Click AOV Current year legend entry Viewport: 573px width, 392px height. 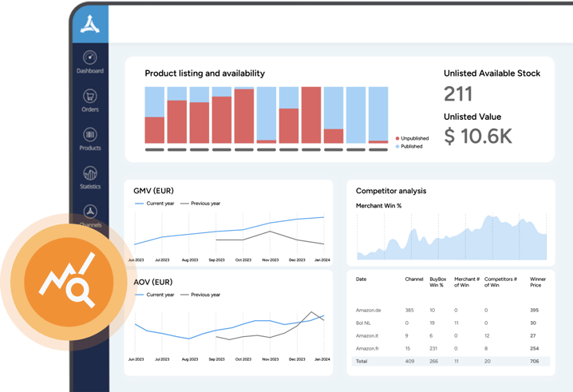tap(154, 295)
